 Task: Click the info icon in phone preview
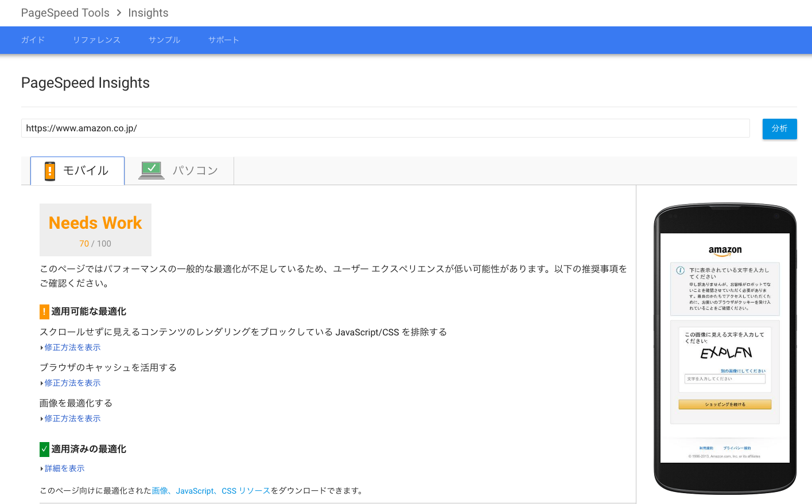(680, 271)
